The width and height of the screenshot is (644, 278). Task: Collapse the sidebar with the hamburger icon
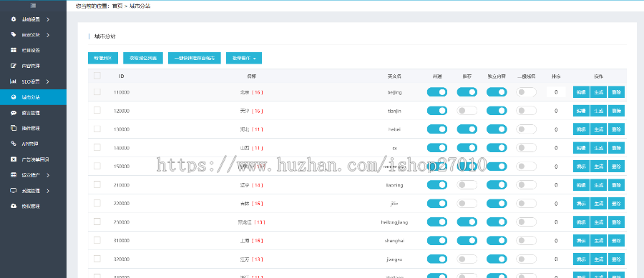pyautogui.click(x=33, y=5)
